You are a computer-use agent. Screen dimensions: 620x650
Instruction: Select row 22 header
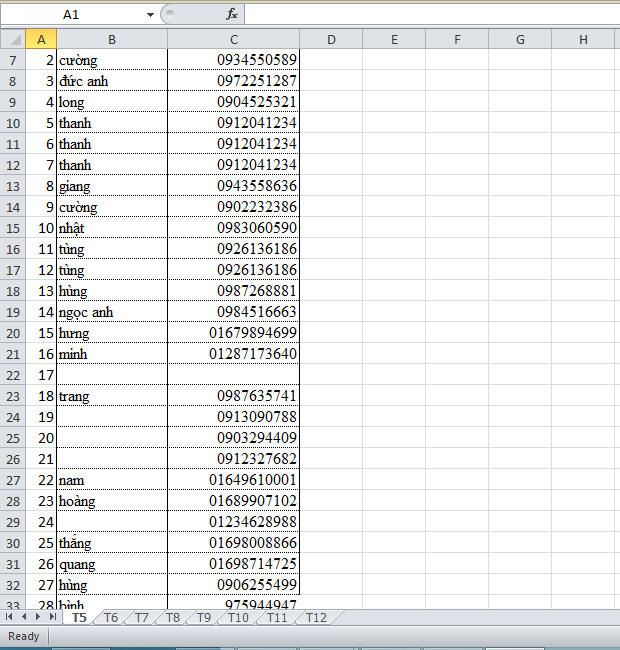click(13, 376)
